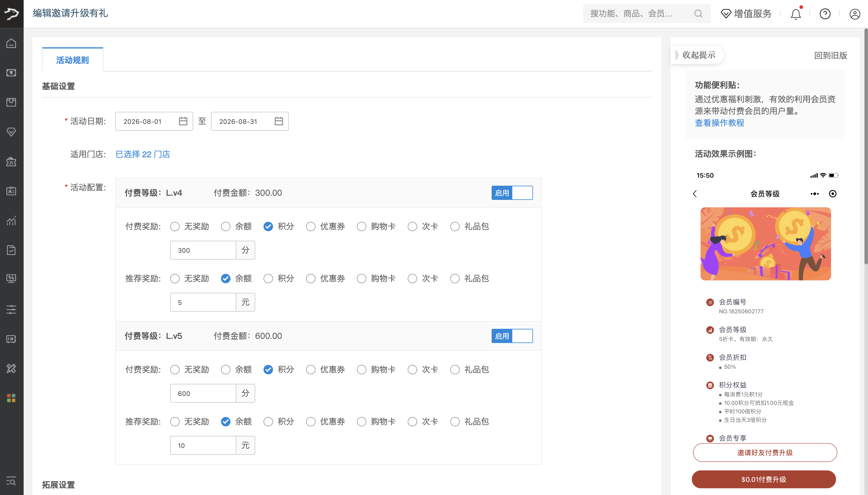This screenshot has width=868, height=495.
Task: Select 优惠券 for L.v4 付费奖励
Action: [311, 227]
